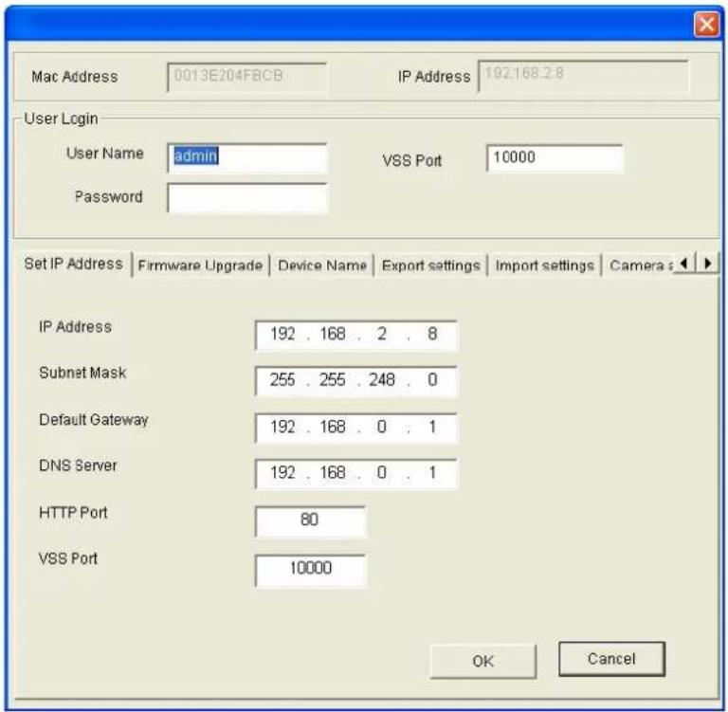This screenshot has height=712, width=728.
Task: Open the Firmware Upgrade tab
Action: point(200,265)
